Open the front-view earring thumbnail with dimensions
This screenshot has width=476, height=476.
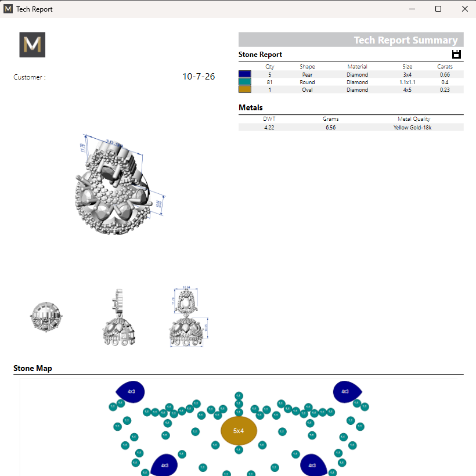point(189,316)
